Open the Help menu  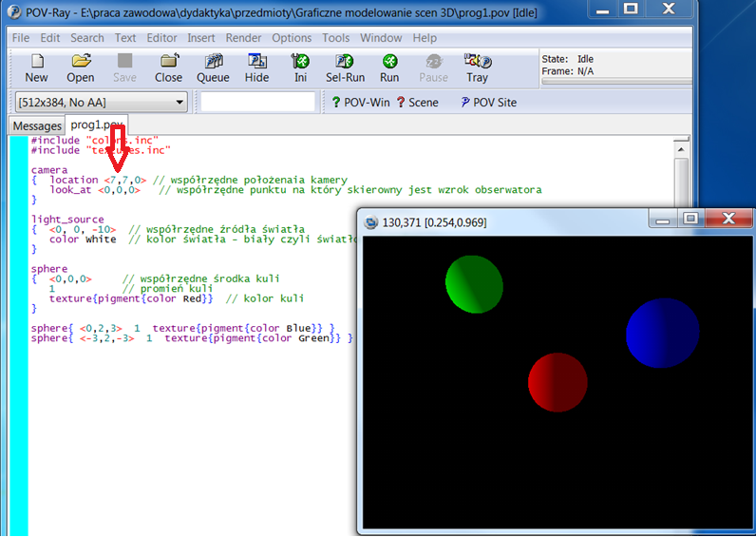click(x=425, y=38)
